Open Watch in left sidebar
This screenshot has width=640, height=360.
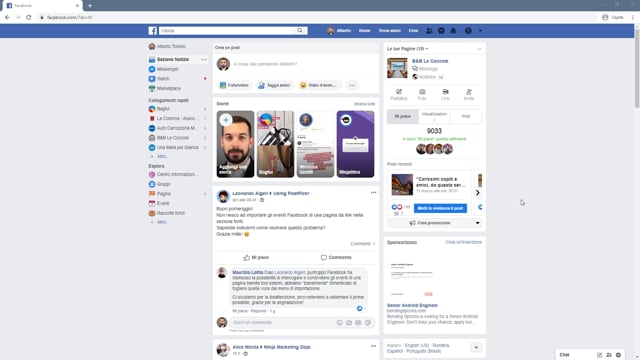[163, 79]
